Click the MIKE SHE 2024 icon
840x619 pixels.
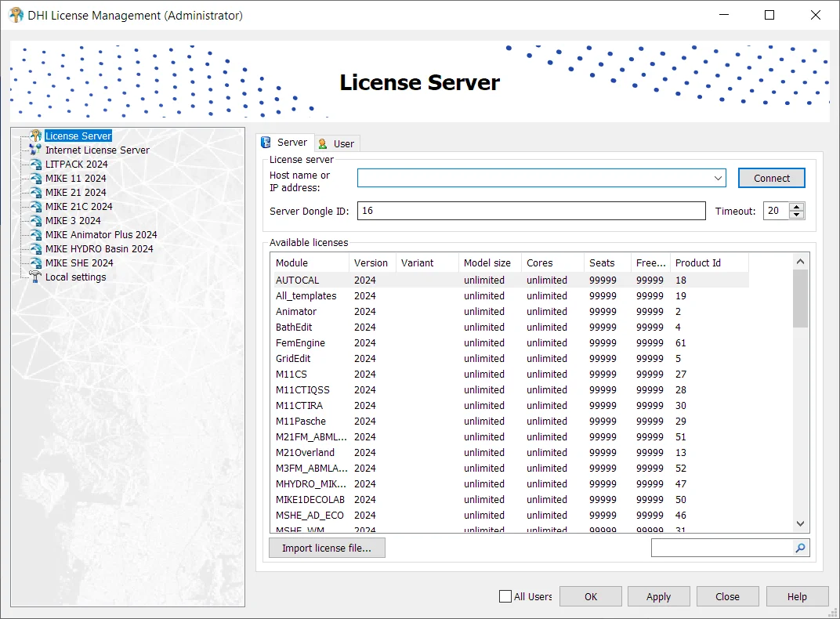[35, 263]
